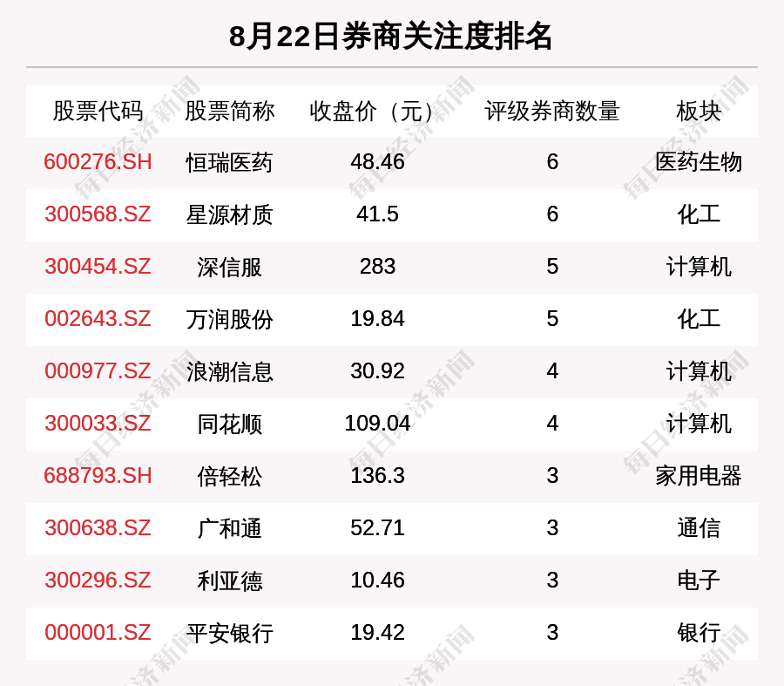This screenshot has width=784, height=686.
Task: Click 计算机 sector in 深信服 row
Action: [699, 268]
